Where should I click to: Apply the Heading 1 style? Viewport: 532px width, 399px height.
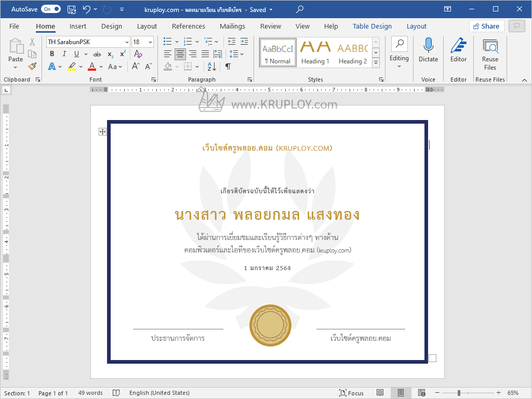pos(315,52)
